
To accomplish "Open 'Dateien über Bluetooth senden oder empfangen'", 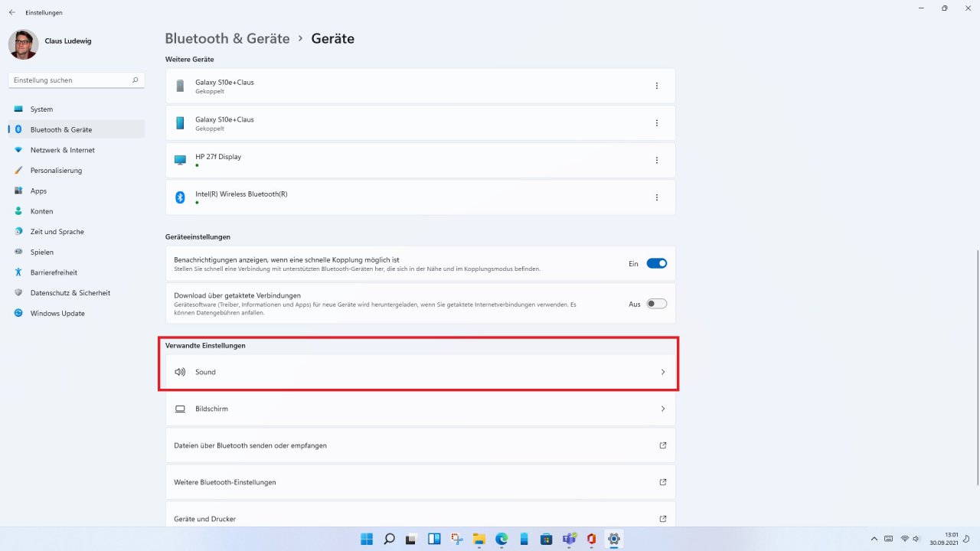I will pyautogui.click(x=420, y=445).
